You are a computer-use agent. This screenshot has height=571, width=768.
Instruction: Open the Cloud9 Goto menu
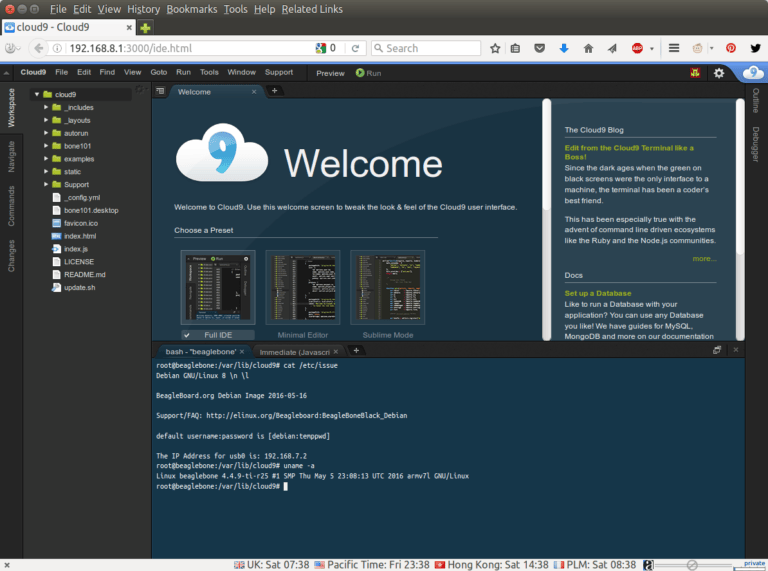pyautogui.click(x=159, y=72)
